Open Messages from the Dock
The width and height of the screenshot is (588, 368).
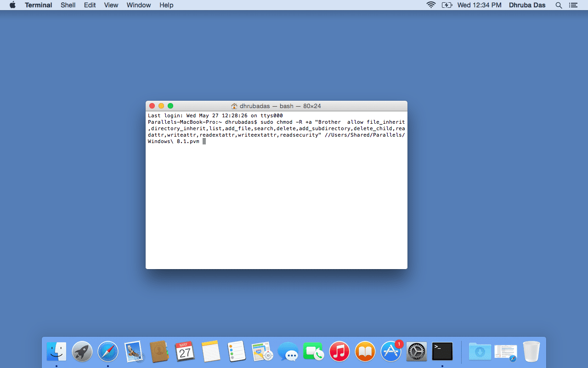(x=288, y=352)
